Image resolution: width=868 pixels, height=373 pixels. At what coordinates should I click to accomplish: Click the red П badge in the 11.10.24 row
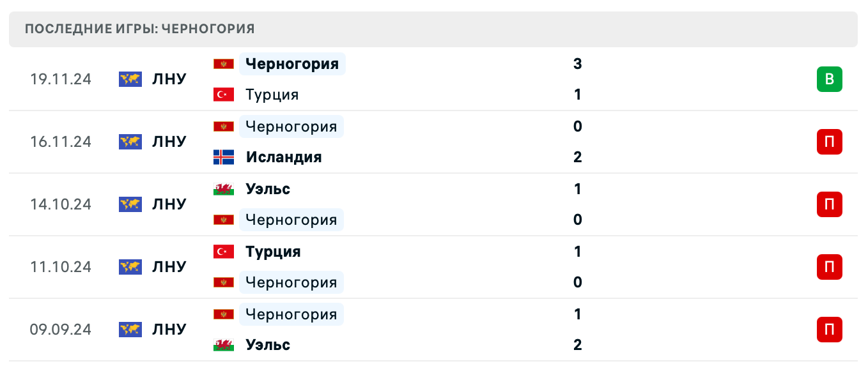coord(829,267)
